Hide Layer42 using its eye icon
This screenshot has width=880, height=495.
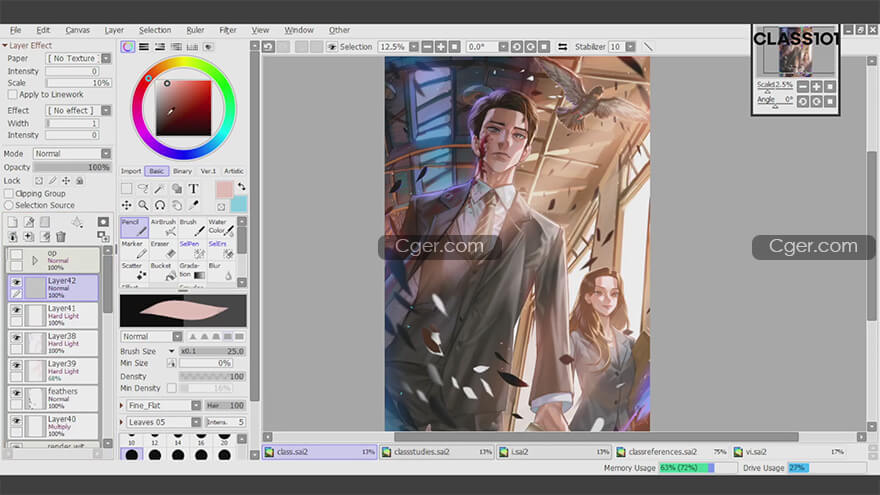coord(16,282)
